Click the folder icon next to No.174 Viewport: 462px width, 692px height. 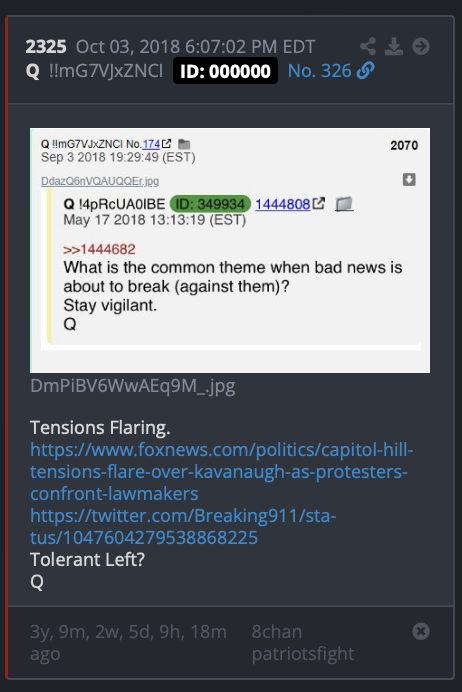click(184, 144)
